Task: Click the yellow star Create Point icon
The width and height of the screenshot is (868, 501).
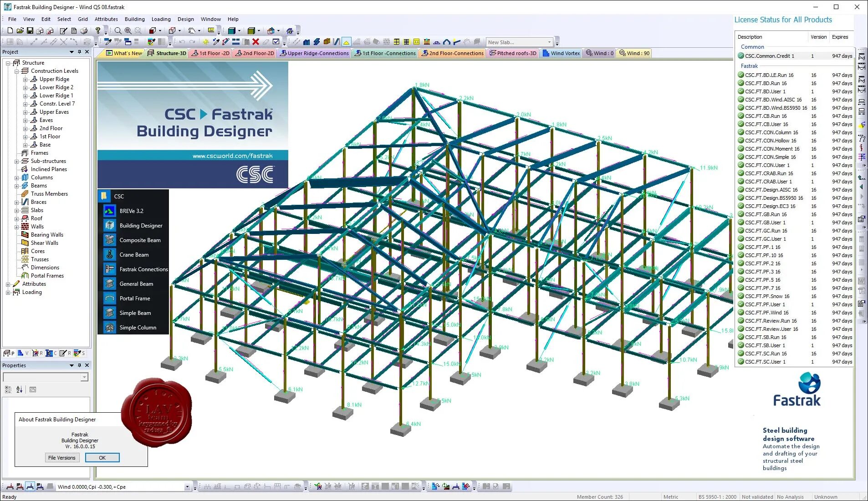Action: coord(206,42)
